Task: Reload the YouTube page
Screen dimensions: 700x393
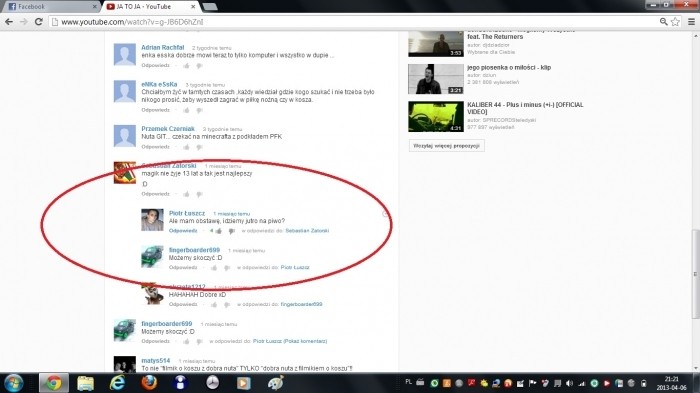Action: pos(39,21)
